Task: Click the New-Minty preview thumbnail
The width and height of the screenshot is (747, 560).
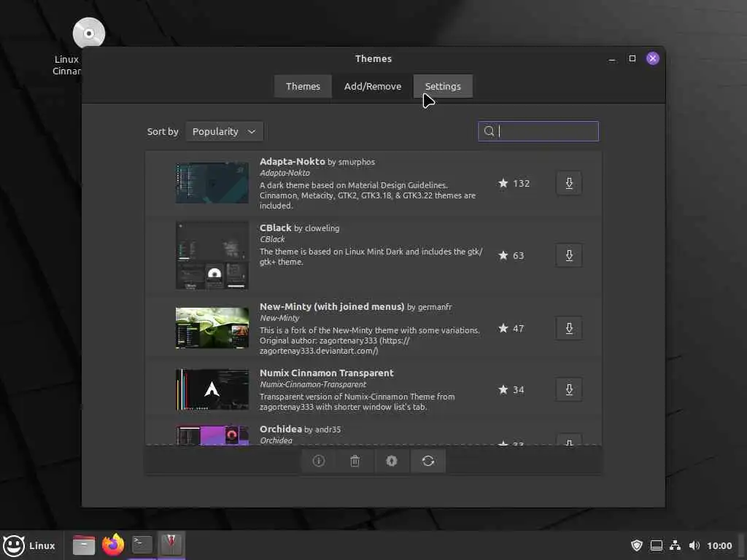Action: (212, 328)
